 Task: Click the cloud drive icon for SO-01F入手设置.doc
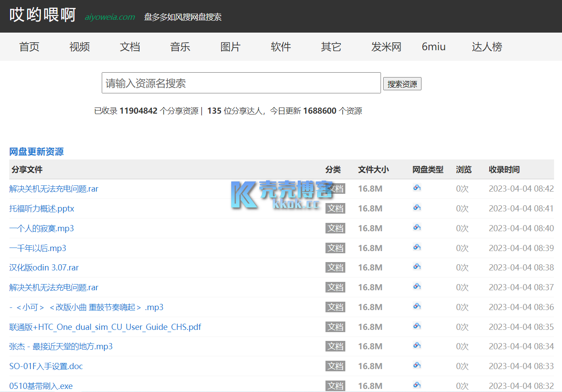pyautogui.click(x=417, y=365)
